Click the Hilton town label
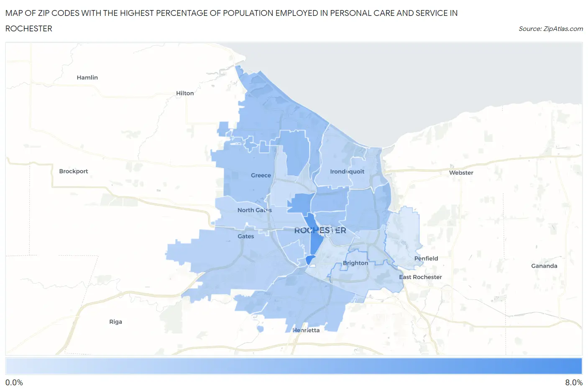The width and height of the screenshot is (588, 392). pyautogui.click(x=185, y=93)
